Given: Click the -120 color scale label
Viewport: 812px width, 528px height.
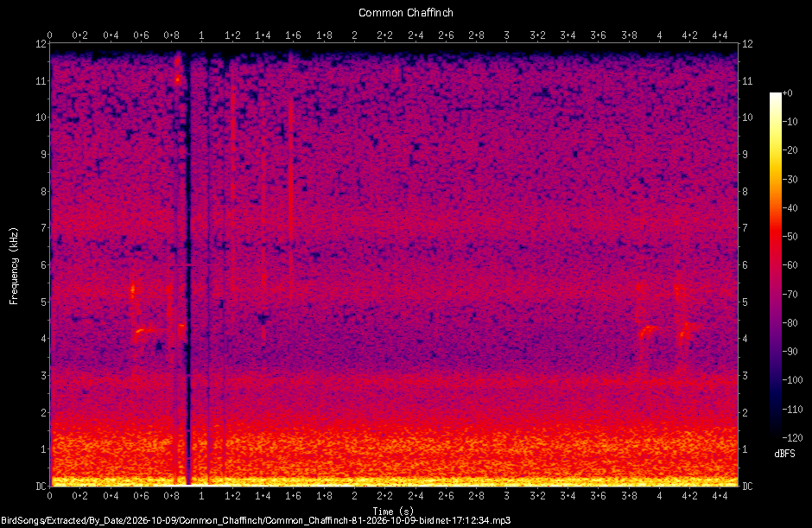Looking at the screenshot, I should [792, 437].
